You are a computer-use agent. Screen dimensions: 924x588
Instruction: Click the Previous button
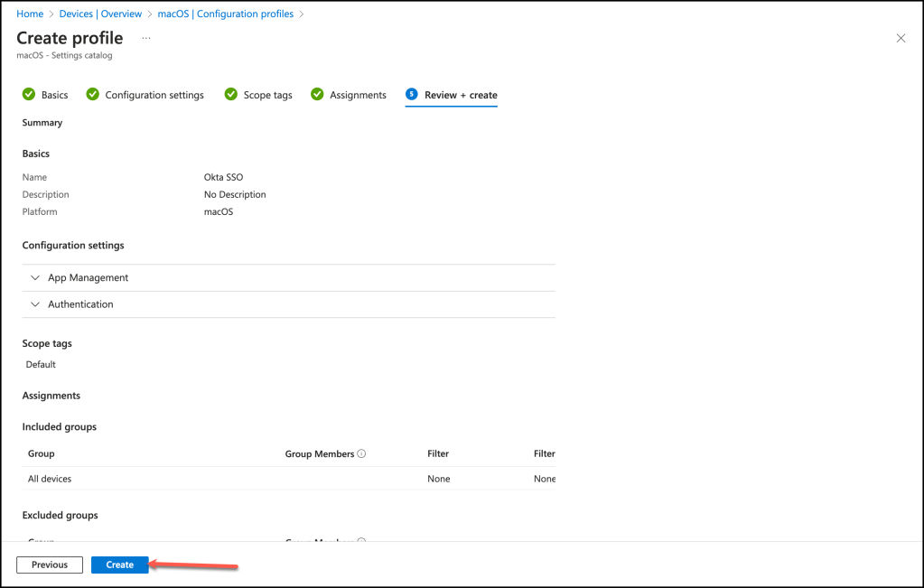click(50, 565)
